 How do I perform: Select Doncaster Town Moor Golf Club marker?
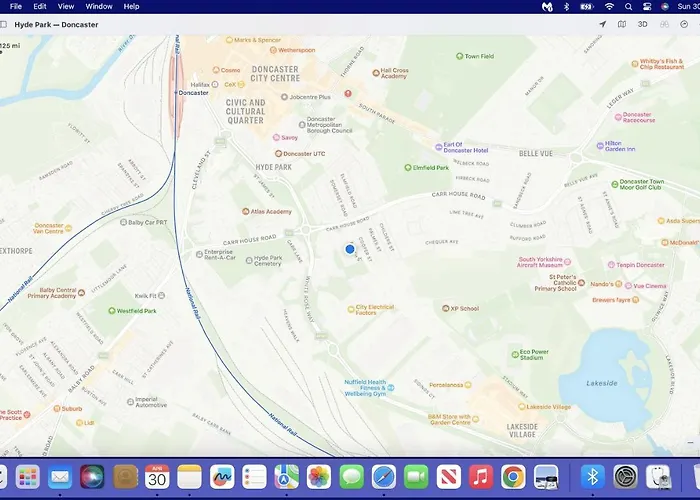coord(615,184)
